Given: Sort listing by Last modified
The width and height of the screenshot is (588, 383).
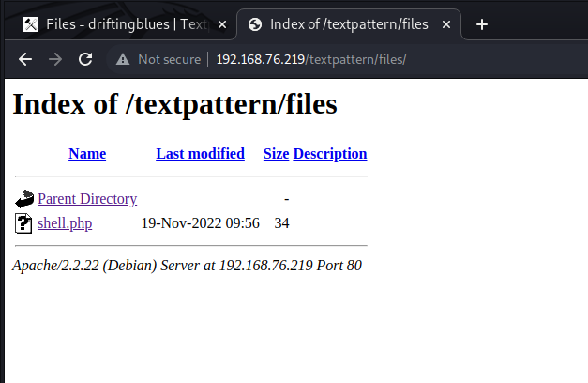Looking at the screenshot, I should click(201, 154).
